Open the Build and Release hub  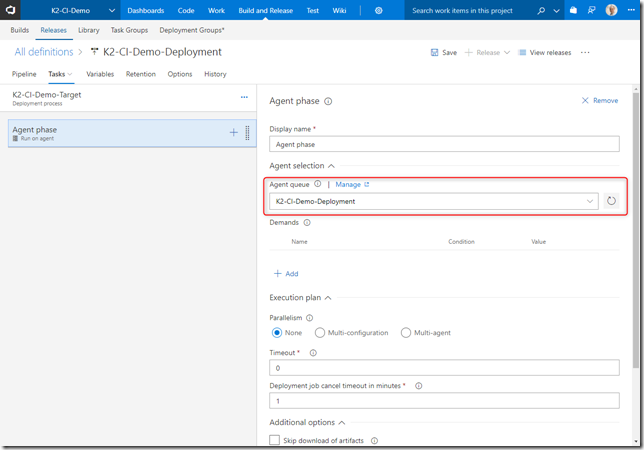[265, 10]
